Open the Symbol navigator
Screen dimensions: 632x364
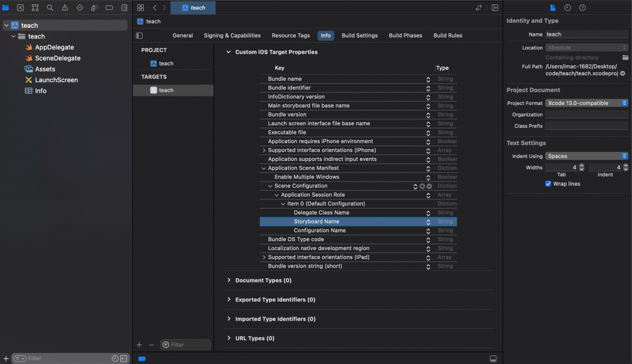(x=35, y=7)
